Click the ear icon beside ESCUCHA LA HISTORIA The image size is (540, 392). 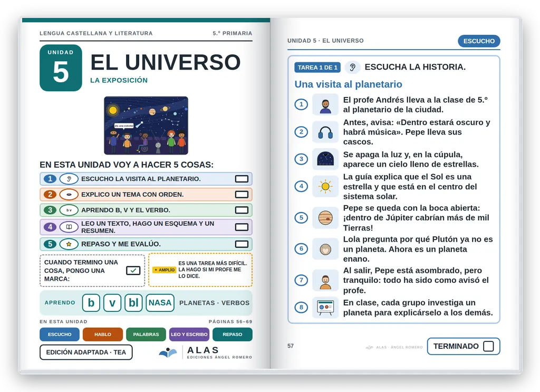click(353, 67)
